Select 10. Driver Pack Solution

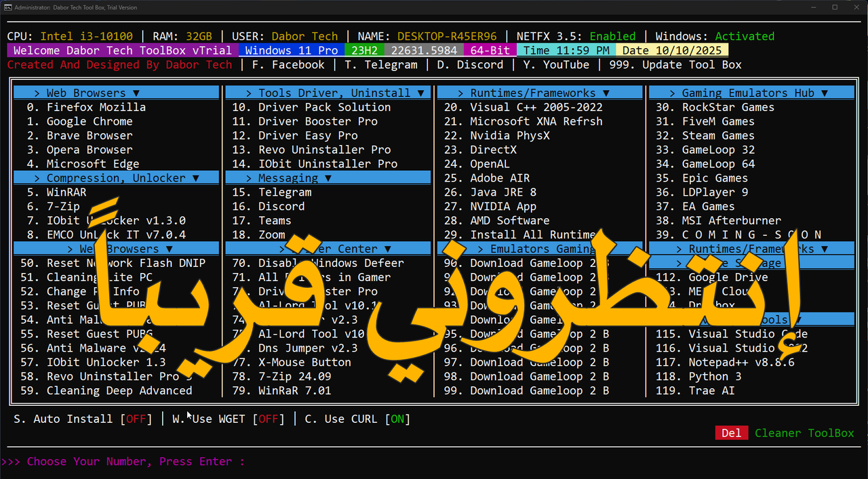pyautogui.click(x=311, y=107)
